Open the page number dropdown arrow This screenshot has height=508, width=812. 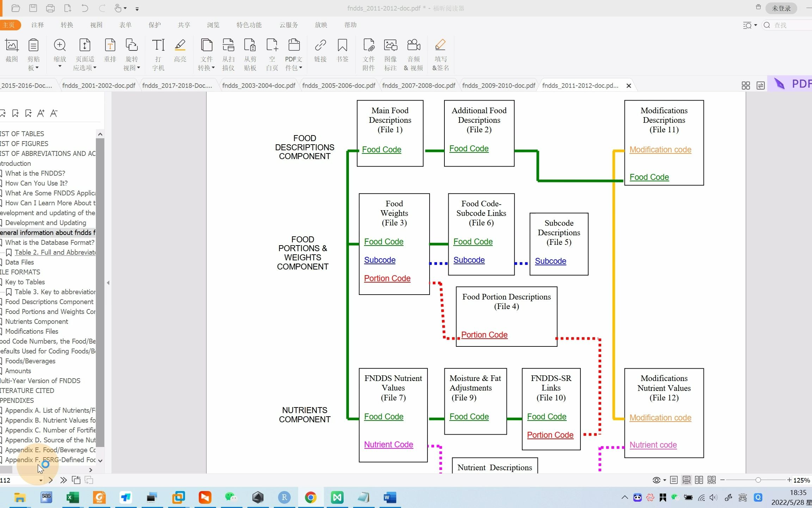pos(41,480)
